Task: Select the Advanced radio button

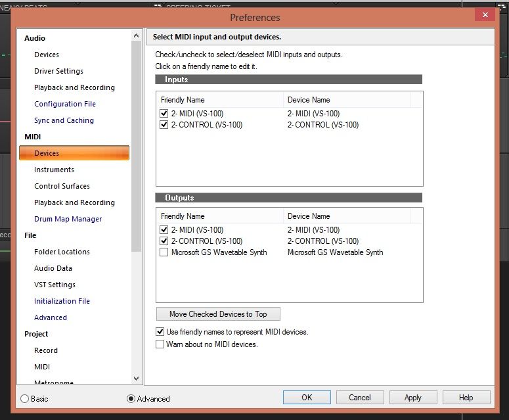Action: [x=131, y=398]
